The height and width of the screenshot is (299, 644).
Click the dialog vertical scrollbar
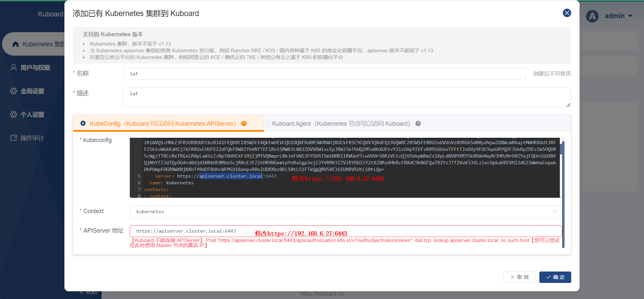563,194
